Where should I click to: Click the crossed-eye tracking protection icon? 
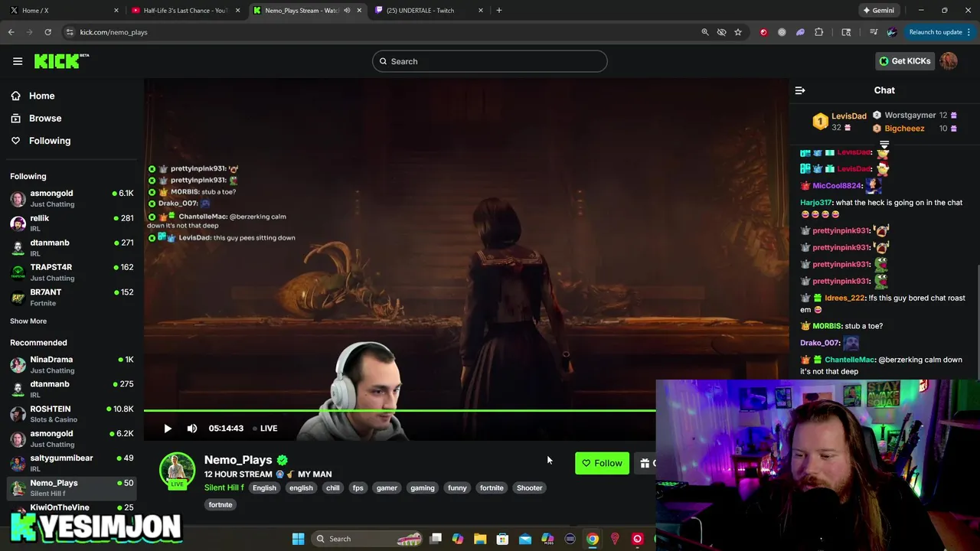[721, 32]
